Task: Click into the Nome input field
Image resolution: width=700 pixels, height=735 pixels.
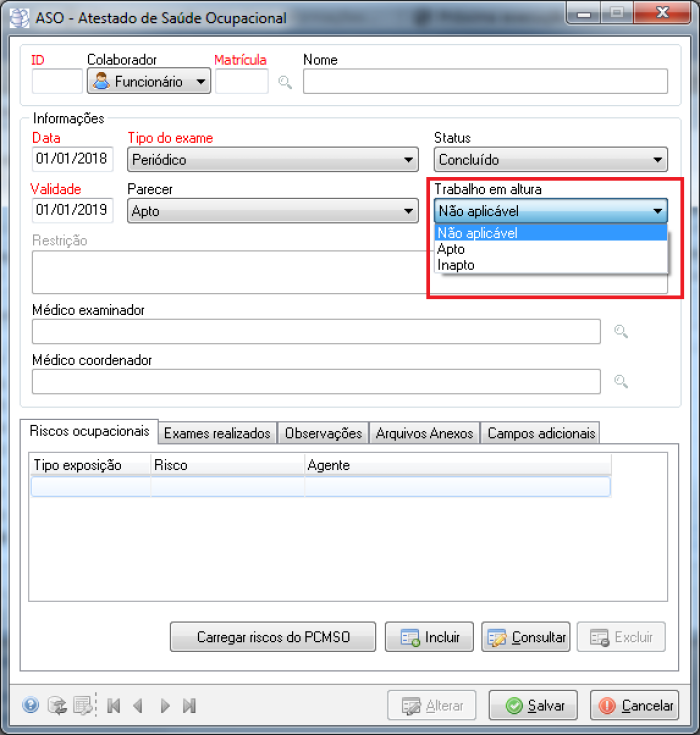Action: pyautogui.click(x=484, y=82)
